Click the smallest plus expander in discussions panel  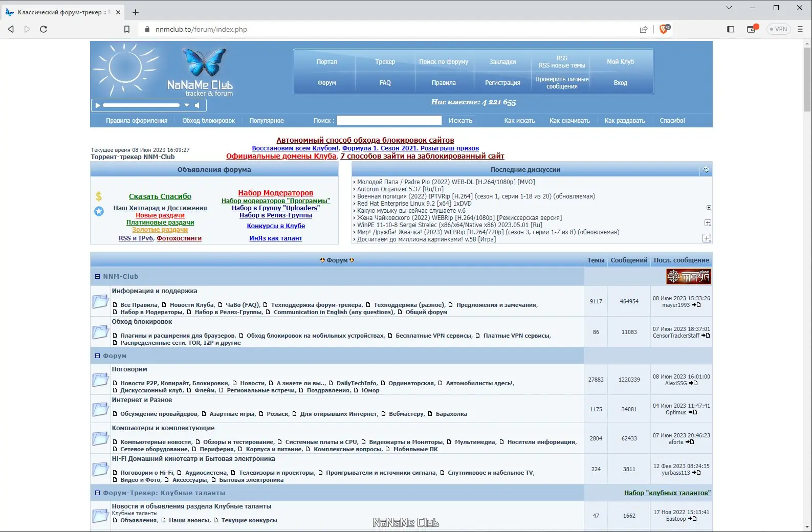pos(709,208)
